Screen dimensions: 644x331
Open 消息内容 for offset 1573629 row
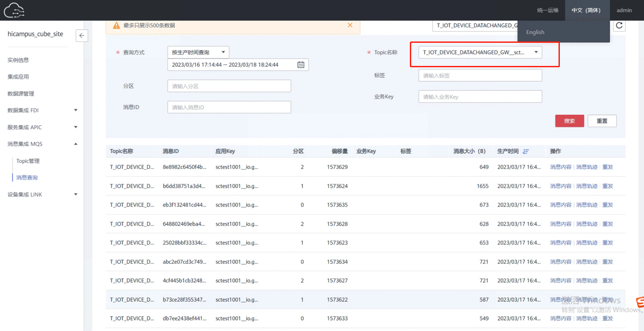[x=560, y=167]
